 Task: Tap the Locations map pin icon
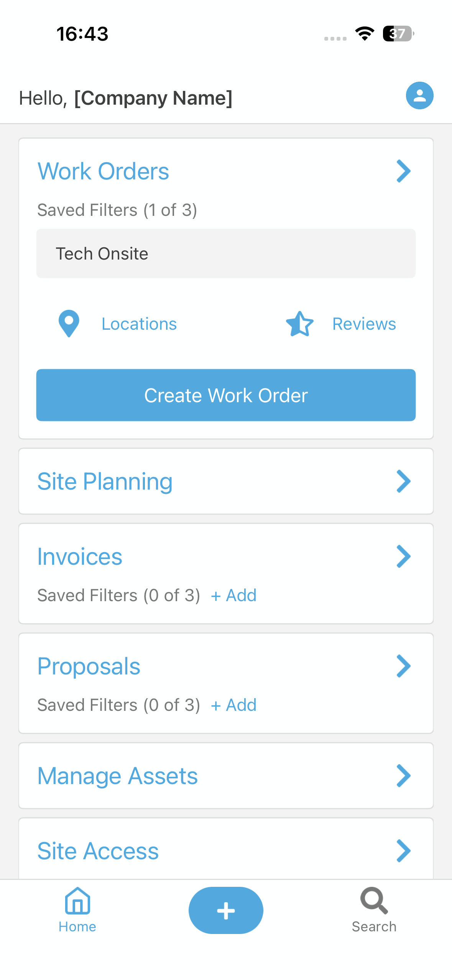[69, 324]
